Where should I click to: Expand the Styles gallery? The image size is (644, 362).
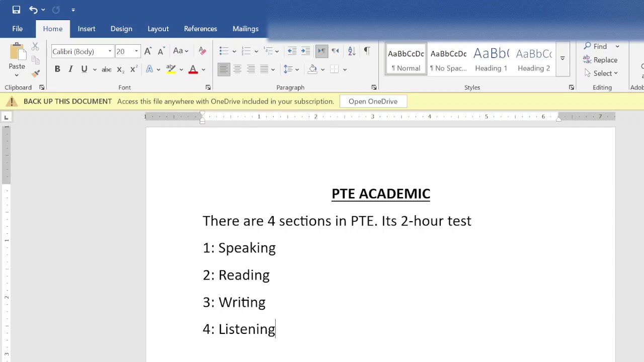click(562, 59)
